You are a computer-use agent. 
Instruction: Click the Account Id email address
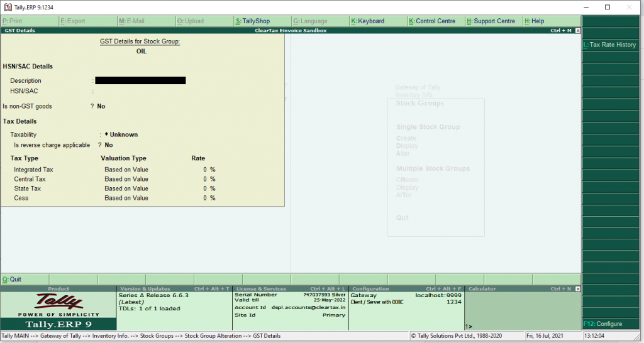pyautogui.click(x=308, y=307)
